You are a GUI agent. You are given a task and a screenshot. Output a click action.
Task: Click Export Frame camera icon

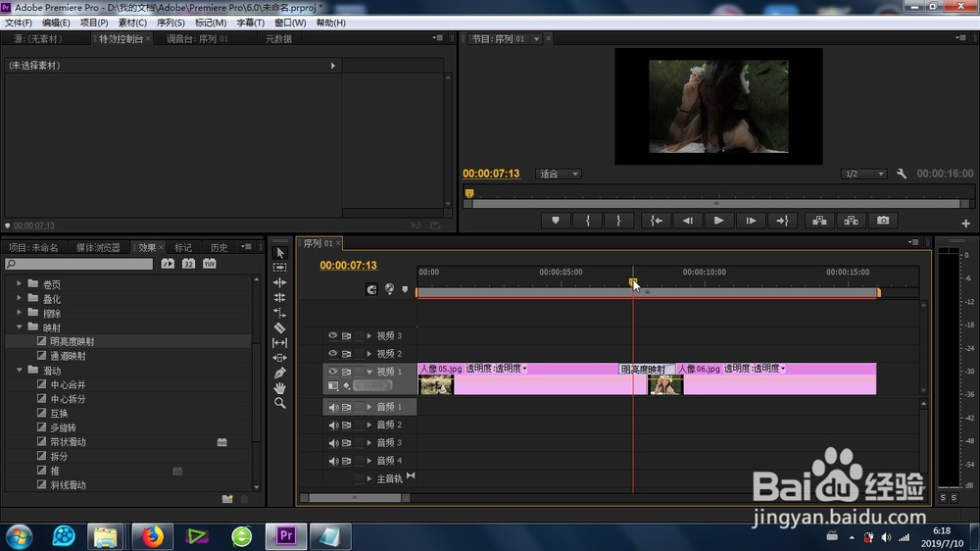pos(883,221)
